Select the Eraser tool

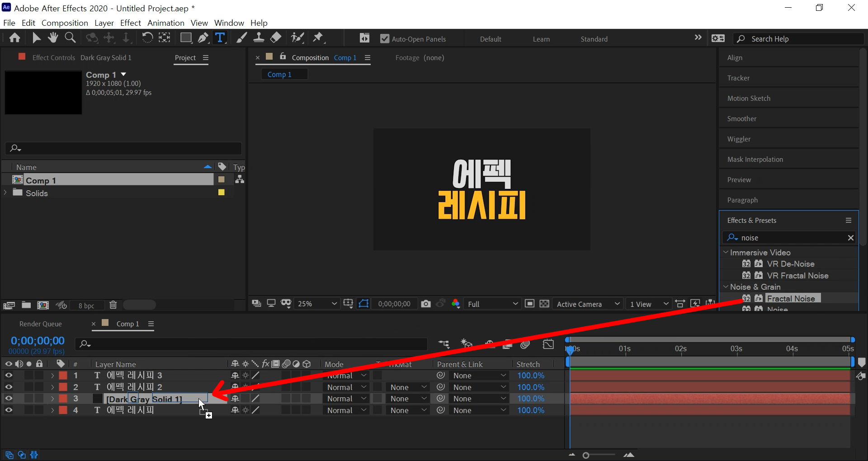(276, 38)
